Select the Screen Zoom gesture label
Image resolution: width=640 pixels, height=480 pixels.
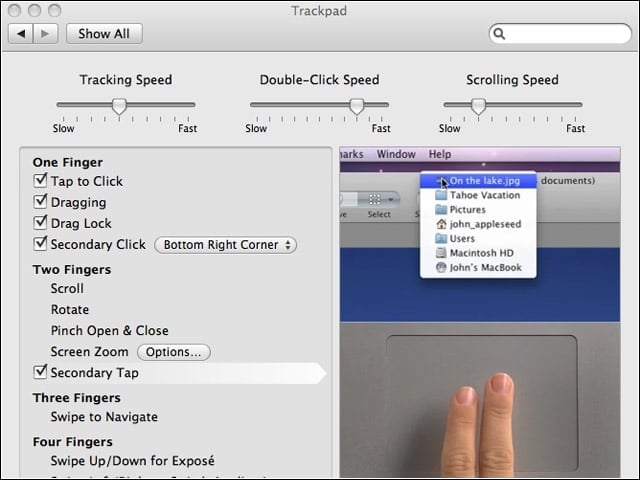89,352
